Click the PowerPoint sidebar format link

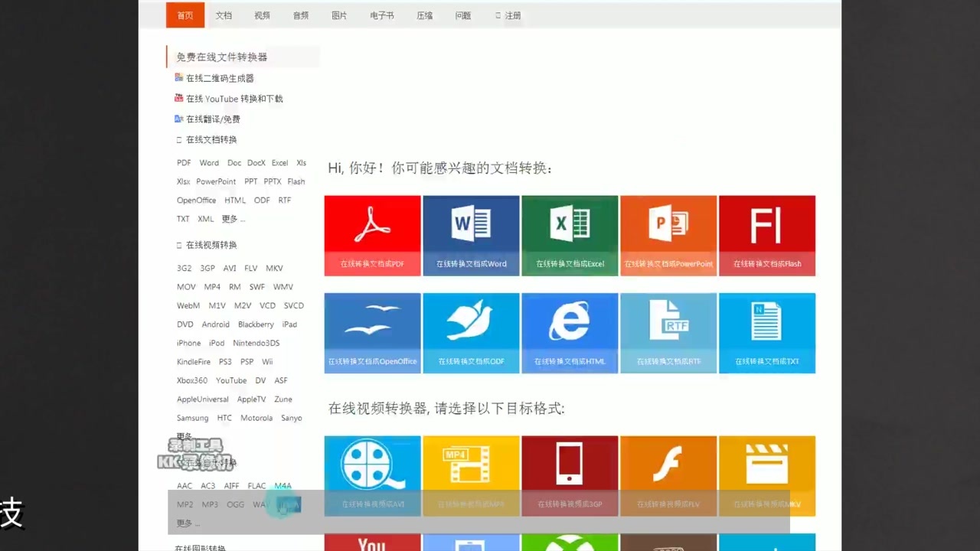tap(216, 181)
